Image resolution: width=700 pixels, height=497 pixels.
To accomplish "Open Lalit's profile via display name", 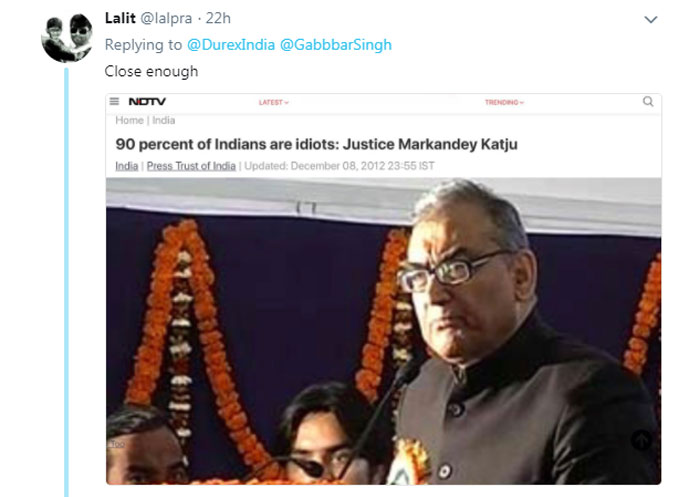I will (x=120, y=18).
